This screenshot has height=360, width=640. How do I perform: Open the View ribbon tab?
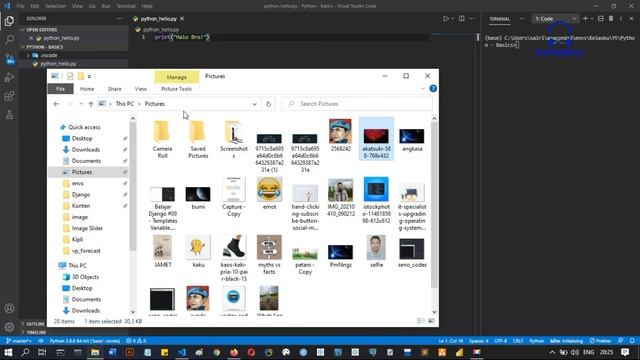point(140,89)
